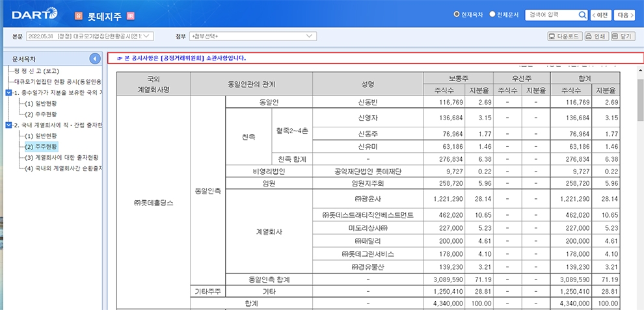Image resolution: width=644 pixels, height=310 pixels.
Task: Click the 다운로드 download button
Action: click(565, 36)
